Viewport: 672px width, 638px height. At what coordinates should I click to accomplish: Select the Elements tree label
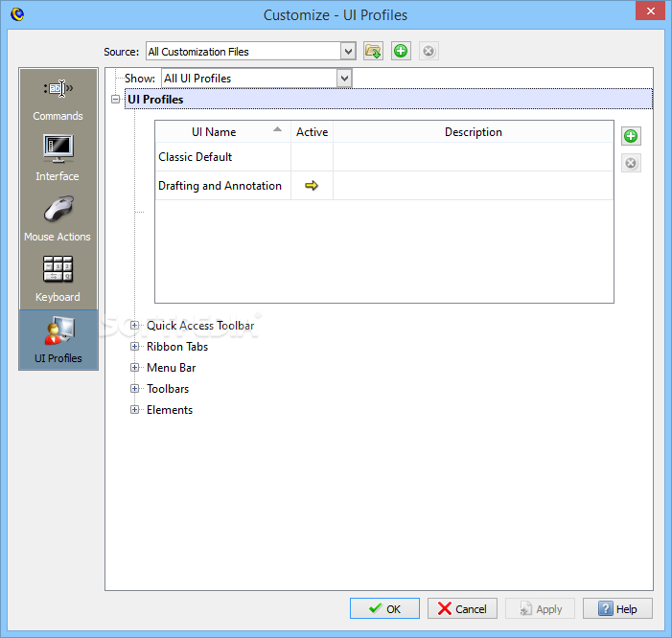170,410
